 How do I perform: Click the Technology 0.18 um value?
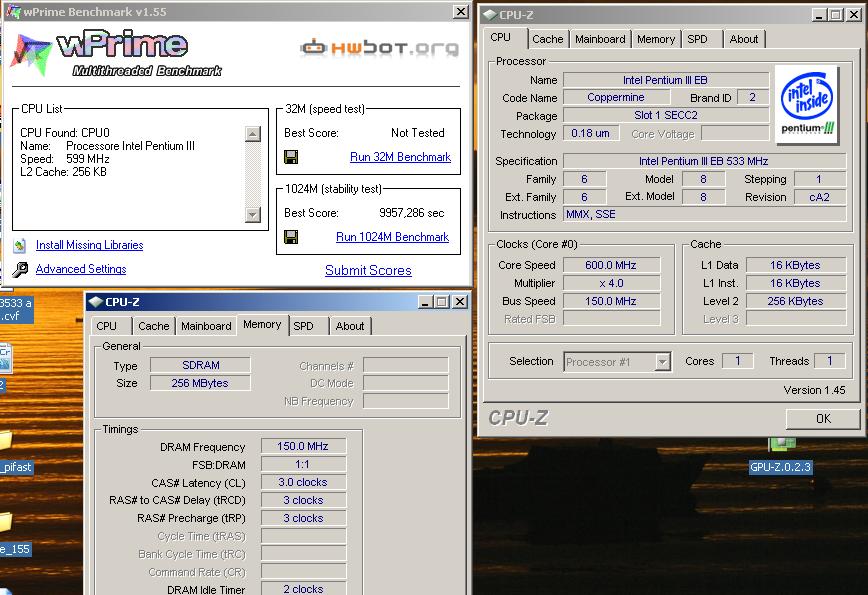click(591, 133)
